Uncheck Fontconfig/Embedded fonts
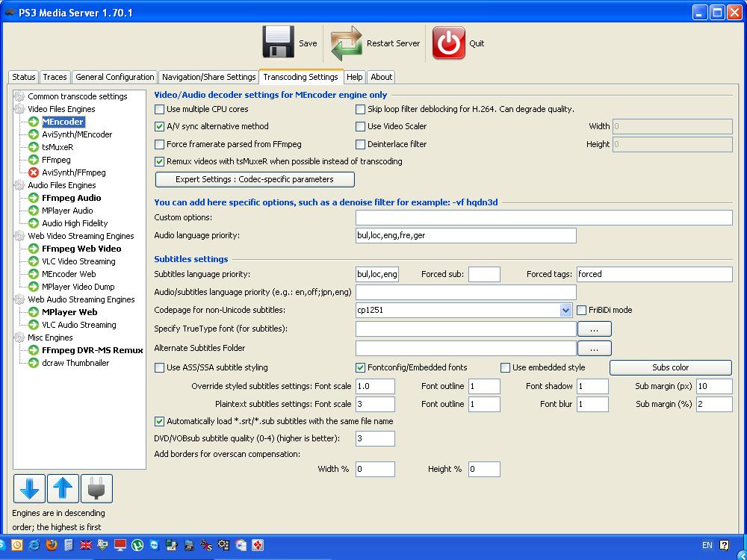This screenshot has height=560, width=747. (x=360, y=367)
